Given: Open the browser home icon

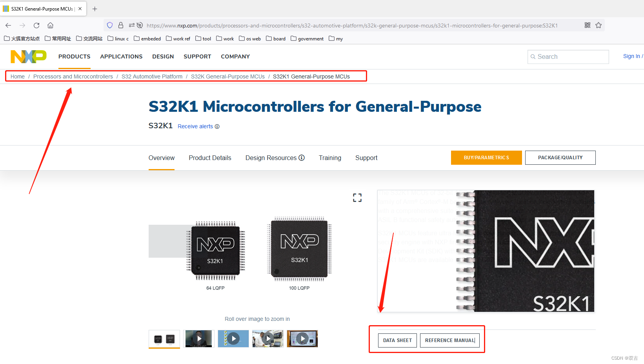Looking at the screenshot, I should tap(50, 25).
